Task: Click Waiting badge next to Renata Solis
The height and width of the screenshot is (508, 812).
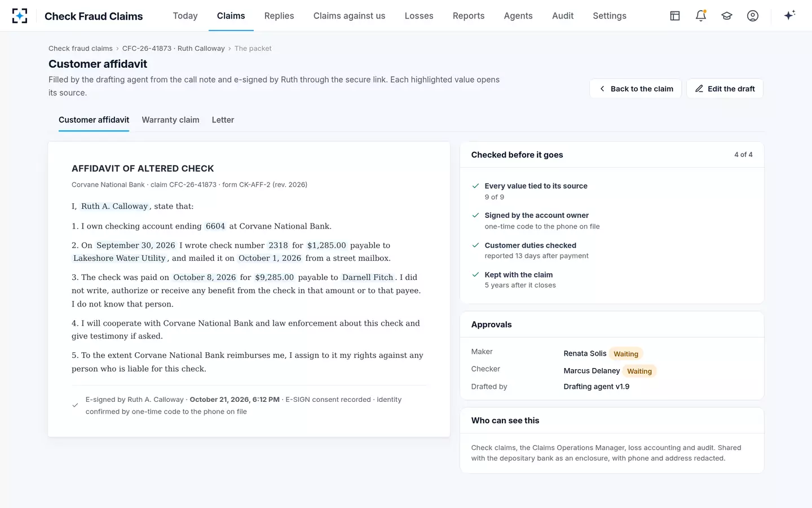Action: [x=626, y=354]
